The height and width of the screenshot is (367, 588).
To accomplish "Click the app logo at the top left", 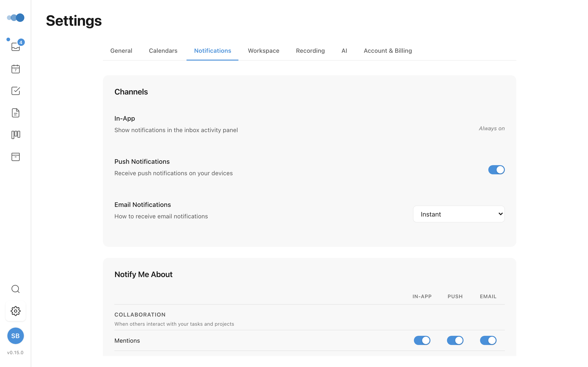I will 16,17.
